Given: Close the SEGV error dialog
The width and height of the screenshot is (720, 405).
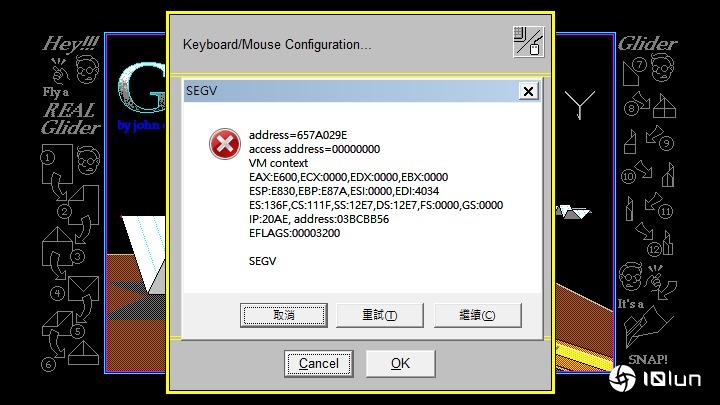Looking at the screenshot, I should click(x=529, y=91).
